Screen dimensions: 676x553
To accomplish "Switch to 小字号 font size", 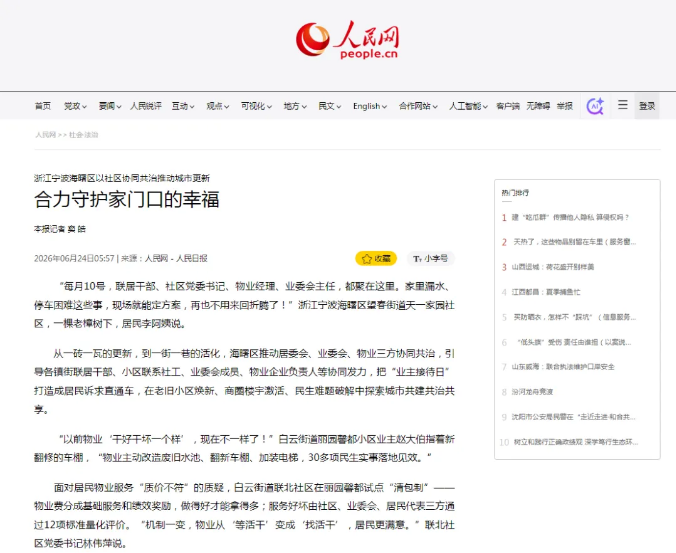I will point(430,259).
